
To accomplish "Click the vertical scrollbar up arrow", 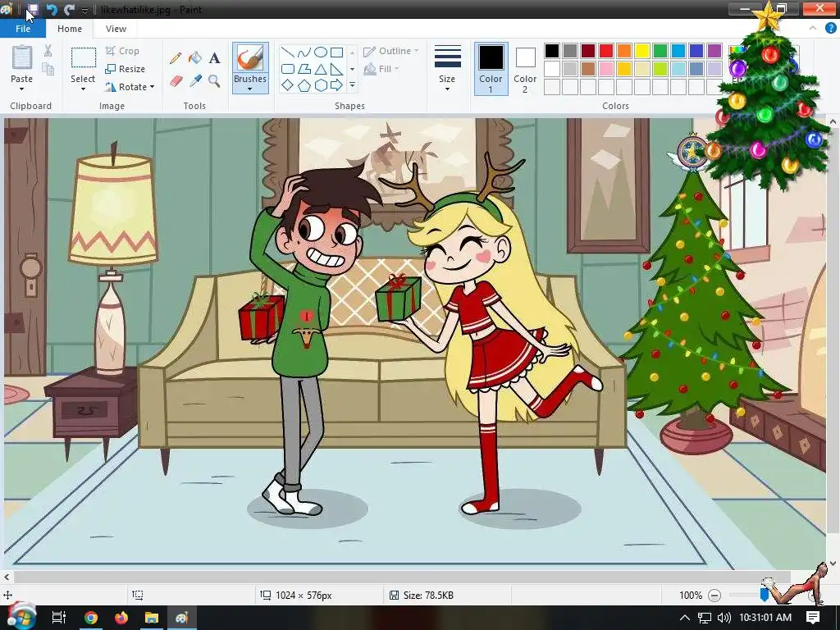I will (x=833, y=122).
